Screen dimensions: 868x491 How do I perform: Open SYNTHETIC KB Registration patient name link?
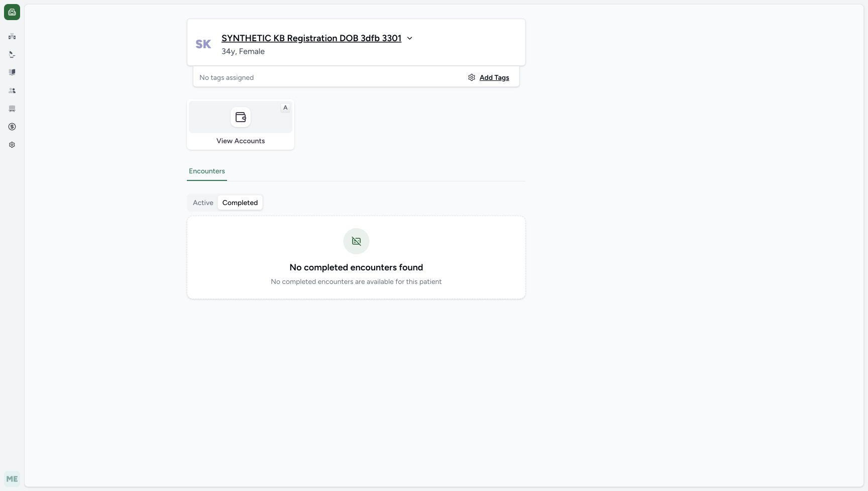pyautogui.click(x=311, y=38)
